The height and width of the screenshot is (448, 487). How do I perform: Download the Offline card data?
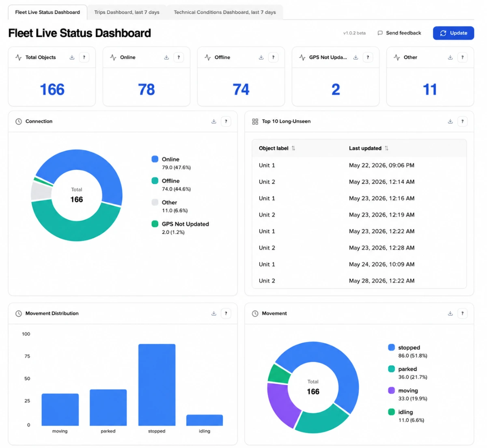[261, 58]
